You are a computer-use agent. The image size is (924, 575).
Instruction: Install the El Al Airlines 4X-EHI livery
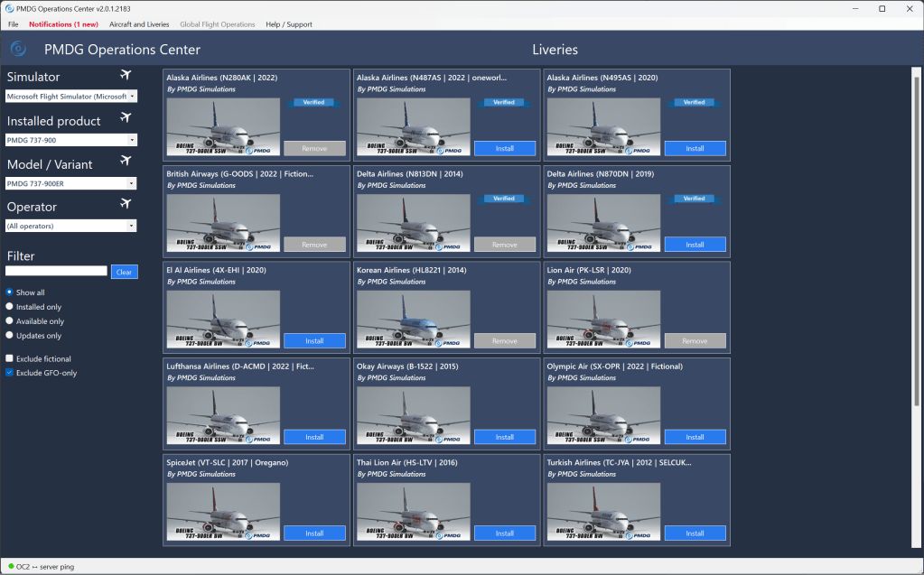click(x=314, y=341)
